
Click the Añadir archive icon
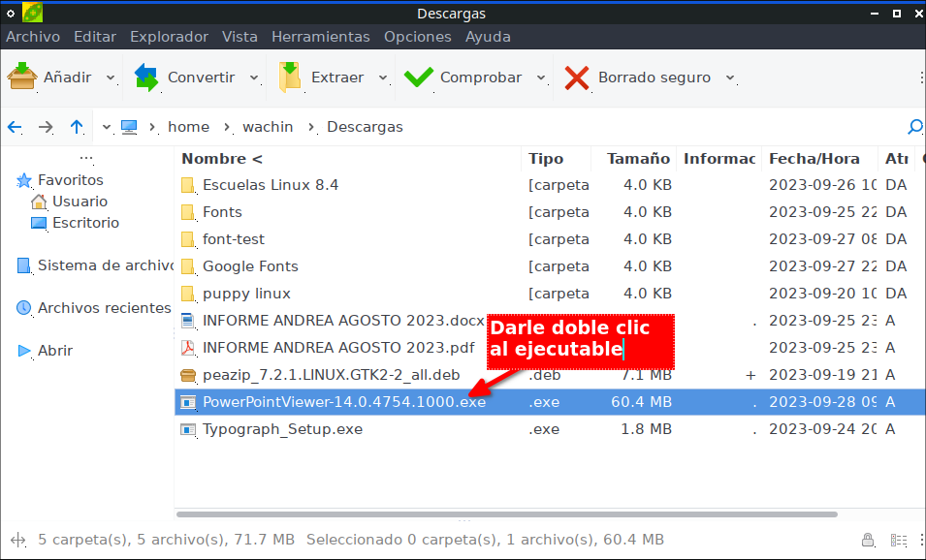pos(22,77)
